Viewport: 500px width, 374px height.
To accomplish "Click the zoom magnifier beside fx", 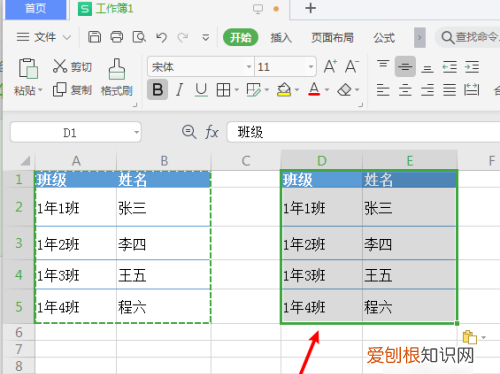I will point(189,132).
